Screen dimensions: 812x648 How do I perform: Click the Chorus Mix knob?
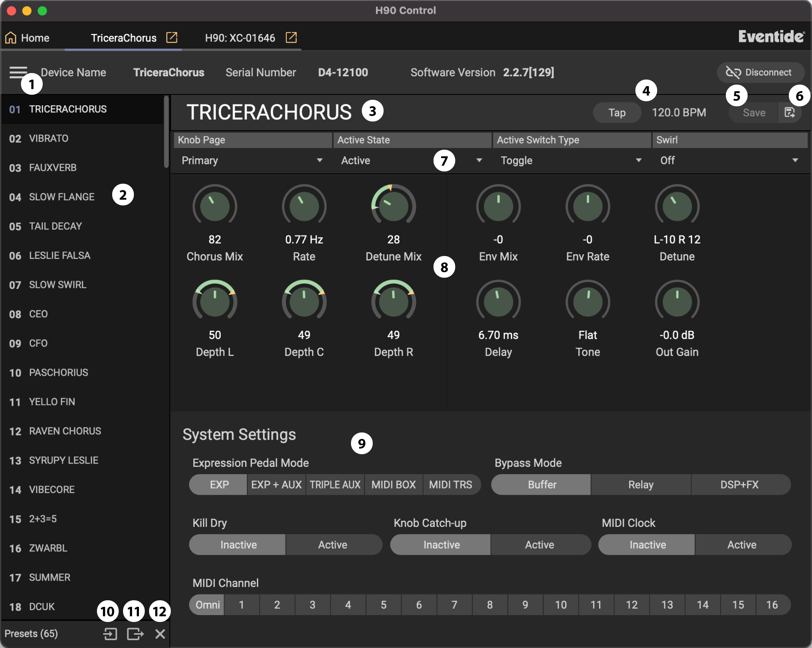[x=215, y=206]
